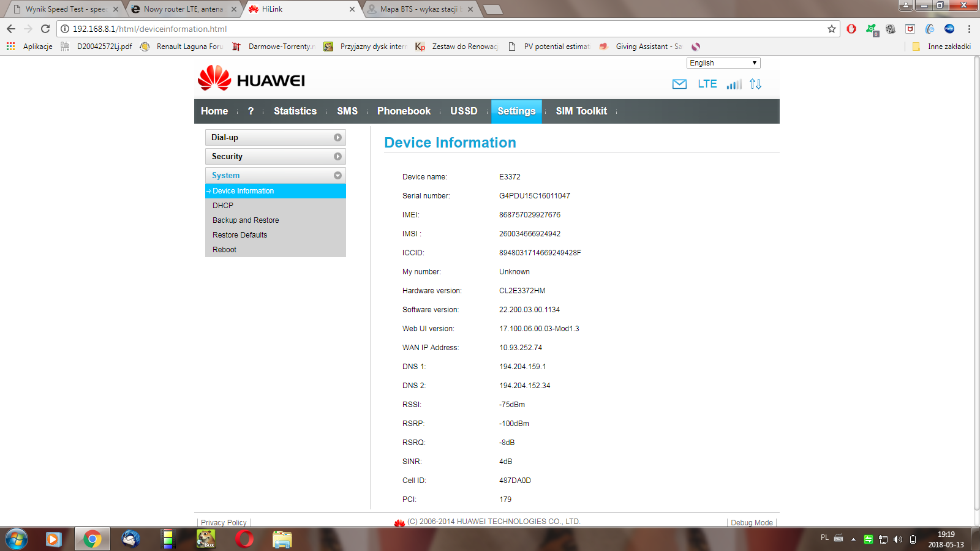Open the question mark help tab
The width and height of the screenshot is (980, 551).
[251, 111]
